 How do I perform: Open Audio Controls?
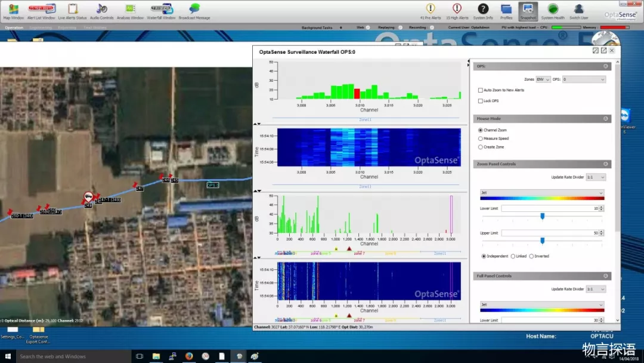[101, 11]
